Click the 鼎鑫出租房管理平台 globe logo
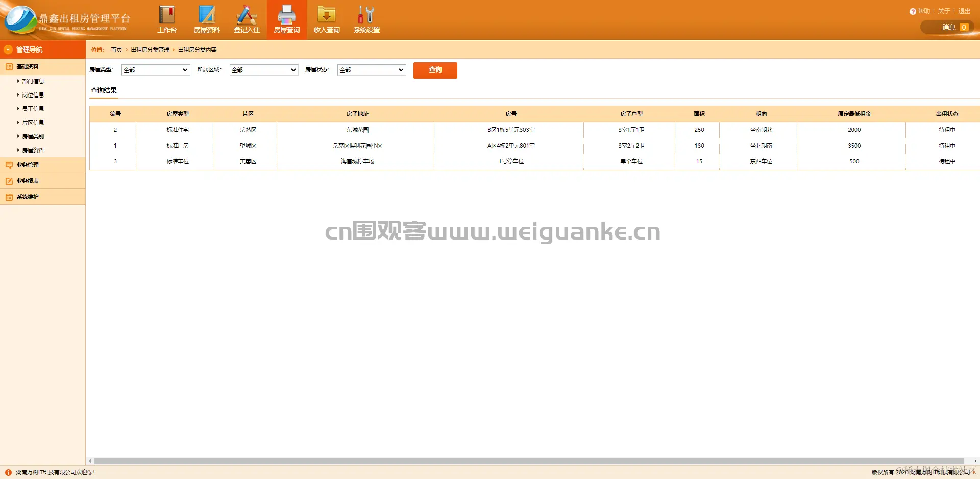The image size is (980, 479). 20,19
